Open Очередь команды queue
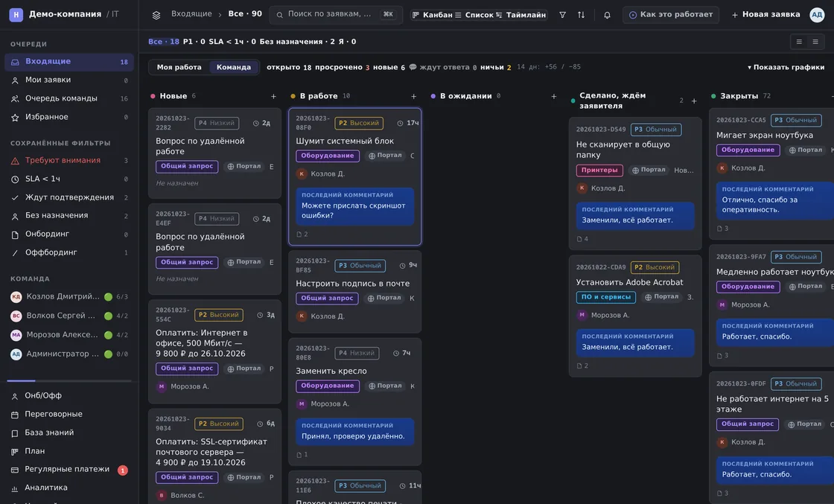 (69, 98)
